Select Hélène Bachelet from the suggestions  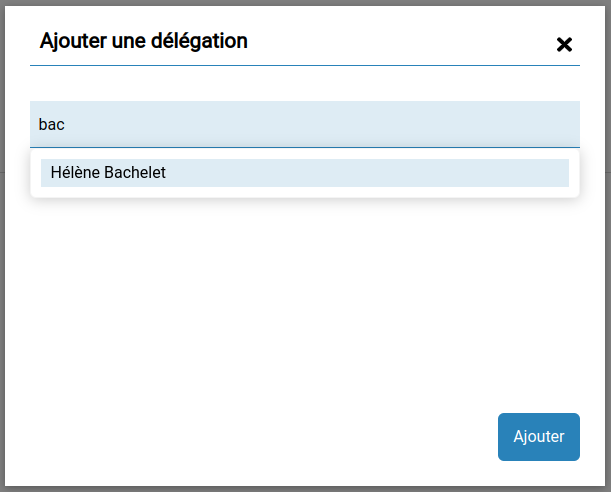pyautogui.click(x=305, y=173)
